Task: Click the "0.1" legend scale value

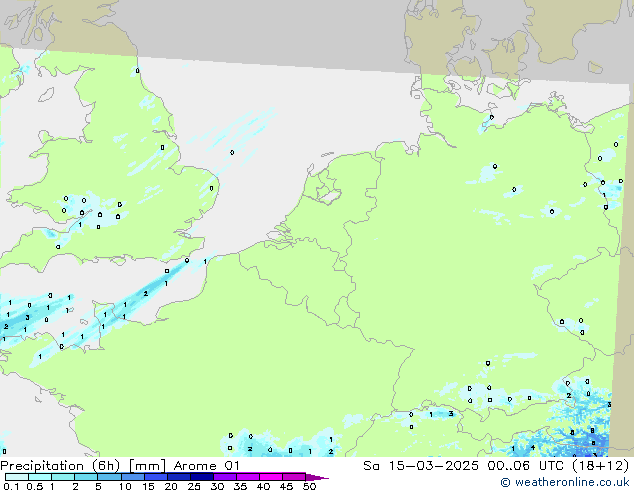Action: point(11,486)
